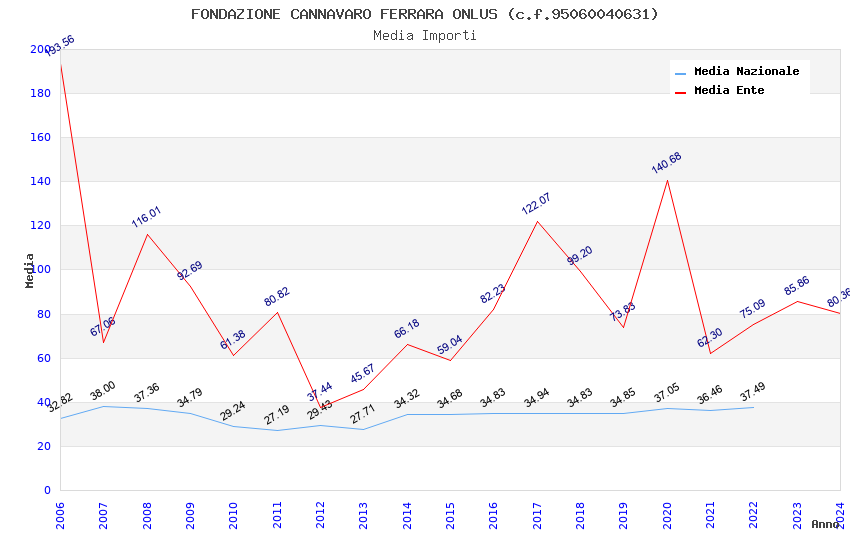Click the 160 y-axis tick label
The width and height of the screenshot is (850, 550).
[41, 137]
